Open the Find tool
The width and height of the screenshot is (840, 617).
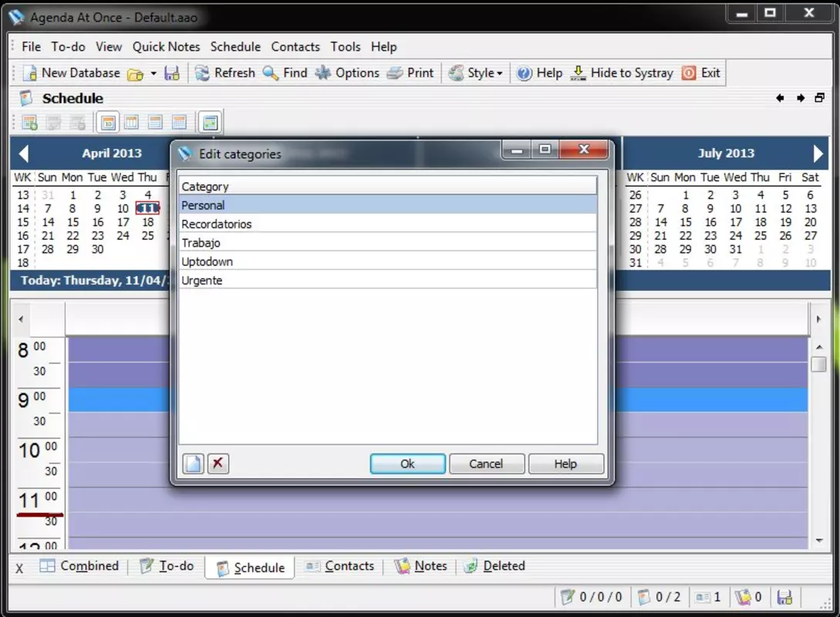[x=285, y=72]
